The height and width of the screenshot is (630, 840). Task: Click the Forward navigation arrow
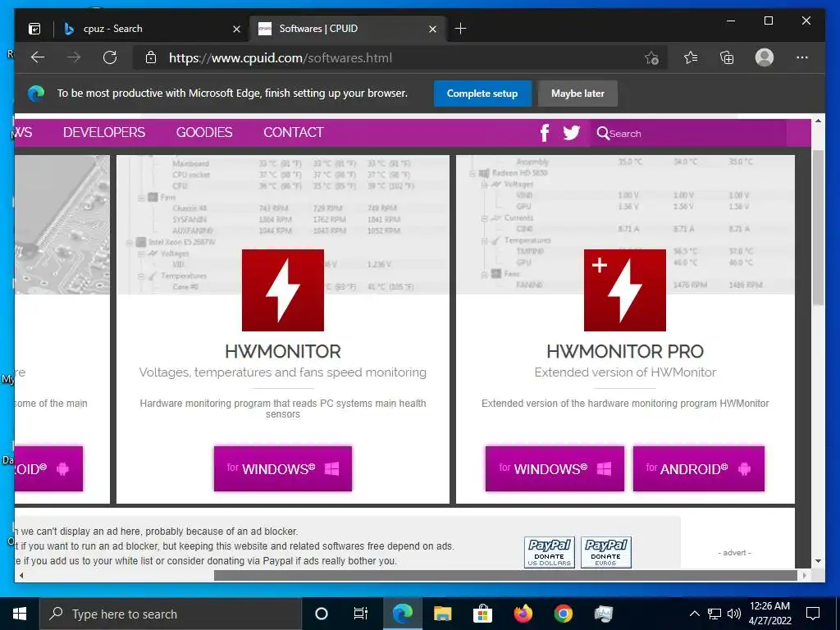74,57
